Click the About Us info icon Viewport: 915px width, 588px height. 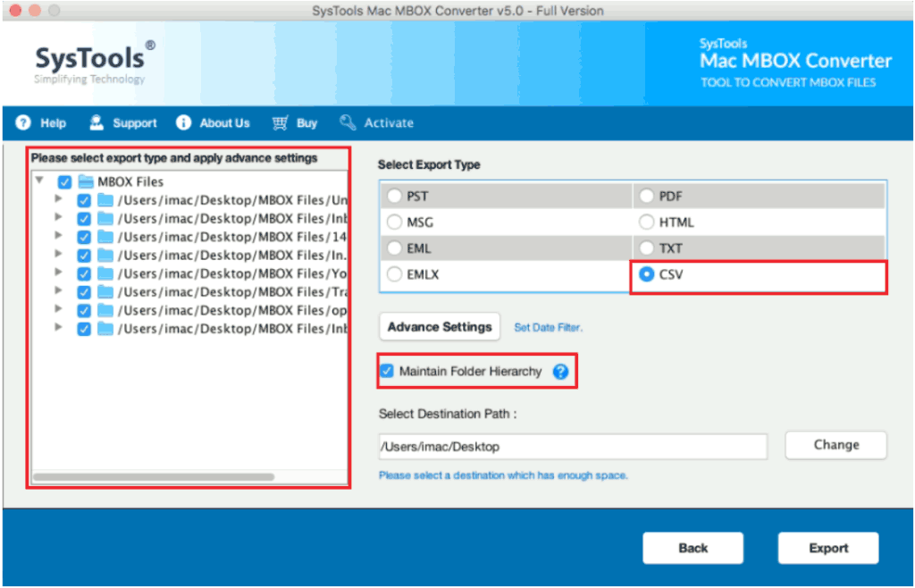pos(183,122)
